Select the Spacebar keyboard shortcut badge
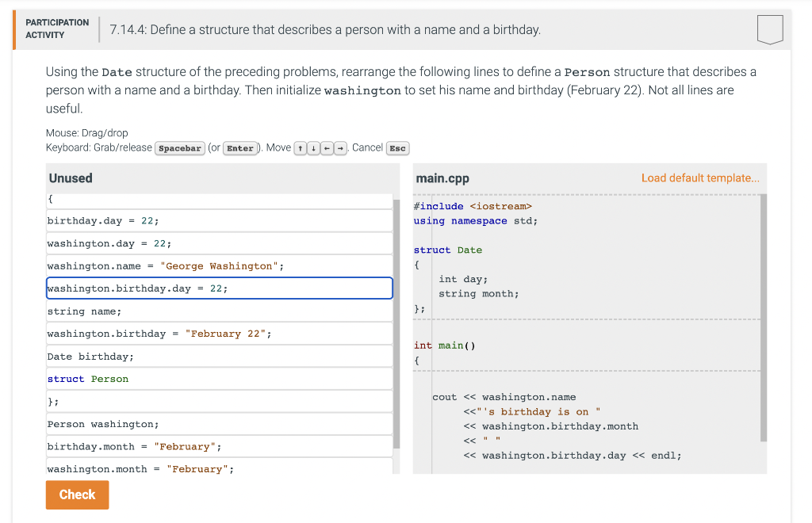Screen dimensions: 812x523 pos(179,148)
